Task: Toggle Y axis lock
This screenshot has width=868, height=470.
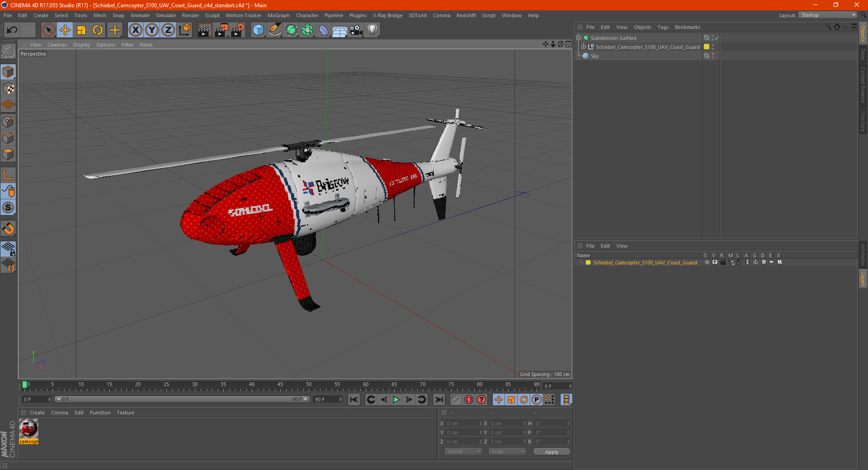Action: (x=152, y=30)
